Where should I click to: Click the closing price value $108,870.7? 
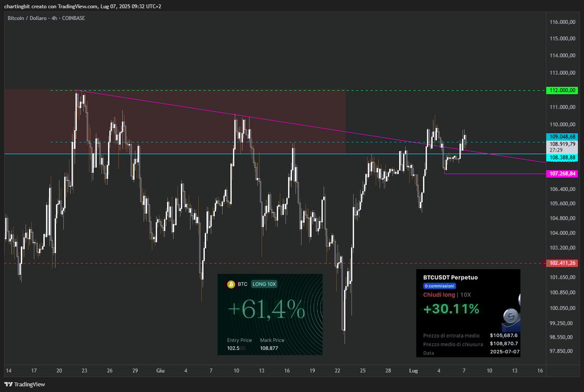tap(504, 344)
